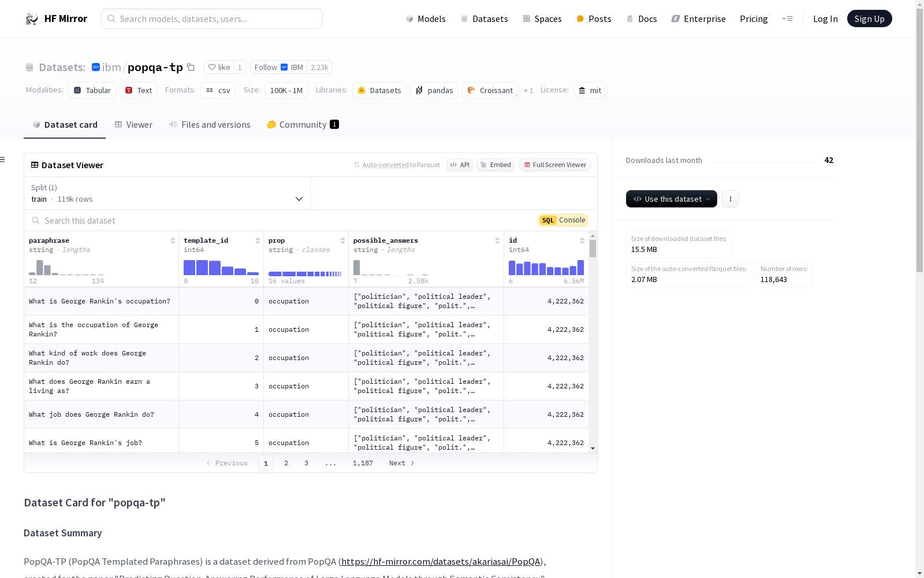Open the Community tab
Image resolution: width=924 pixels, height=578 pixels.
303,125
